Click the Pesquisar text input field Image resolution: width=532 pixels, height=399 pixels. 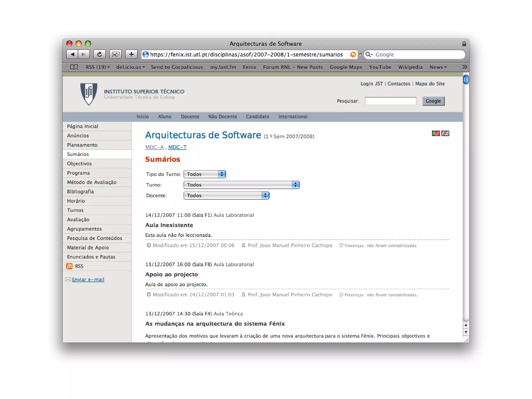(x=390, y=101)
